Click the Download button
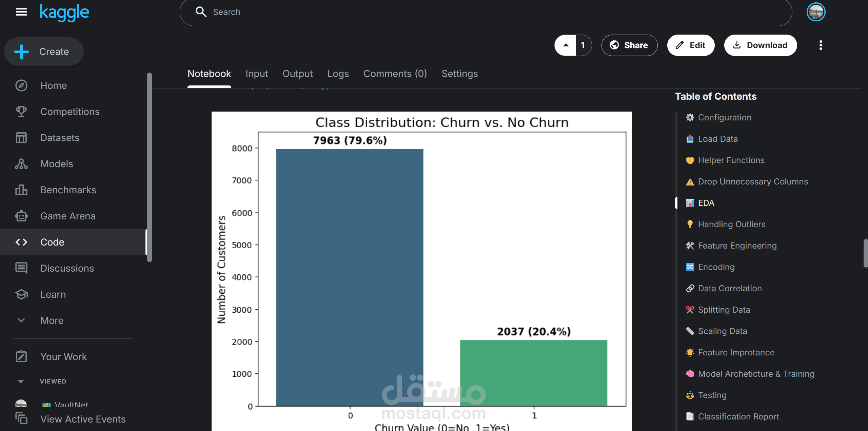Viewport: 868px width, 431px height. (760, 45)
